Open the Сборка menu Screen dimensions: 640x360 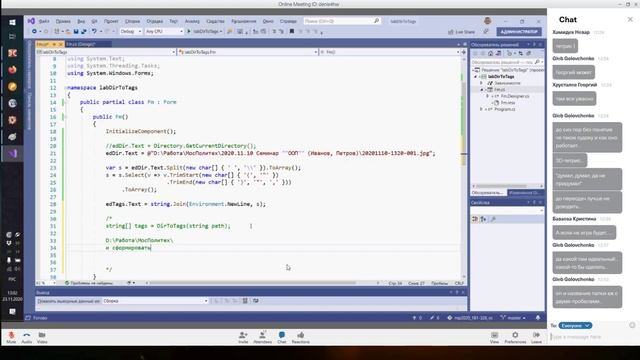click(132, 21)
